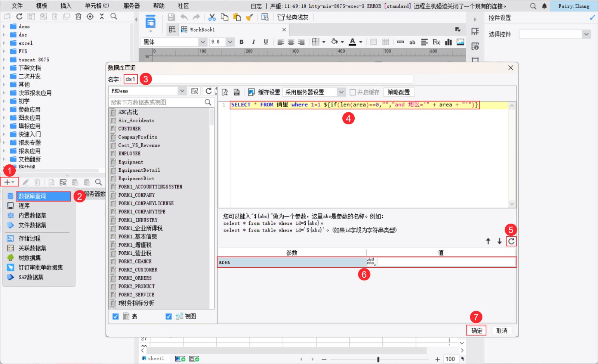Cancel the dialog with 取消
Image resolution: width=598 pixels, height=364 pixels.
point(502,330)
